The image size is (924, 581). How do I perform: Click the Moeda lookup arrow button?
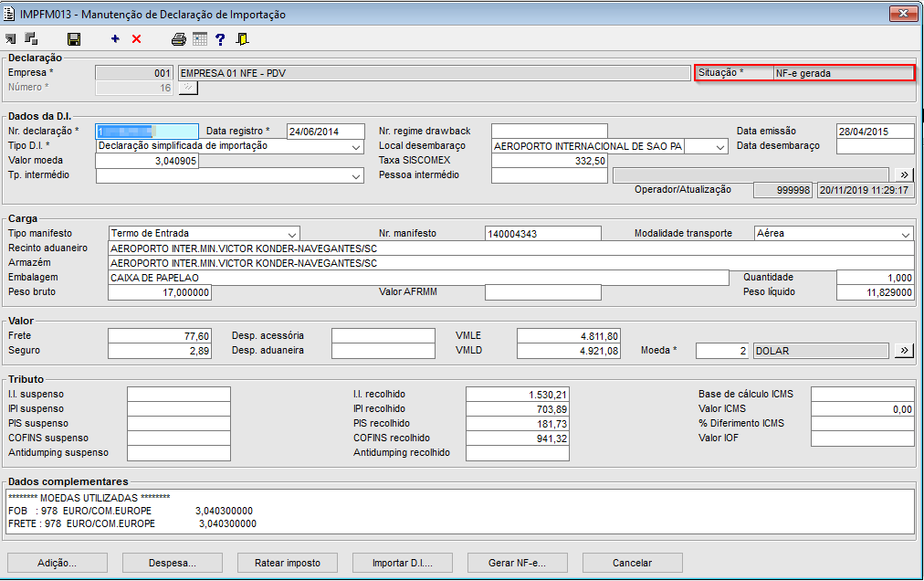903,351
